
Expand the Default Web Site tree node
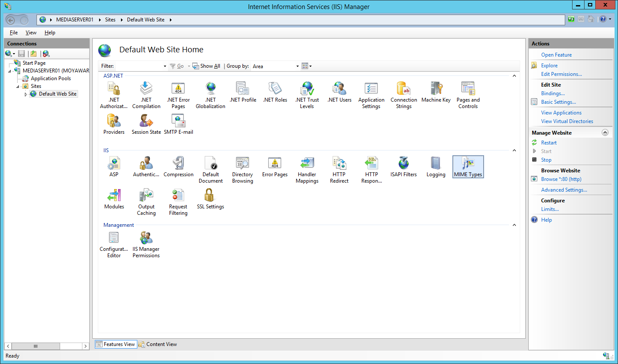point(25,93)
